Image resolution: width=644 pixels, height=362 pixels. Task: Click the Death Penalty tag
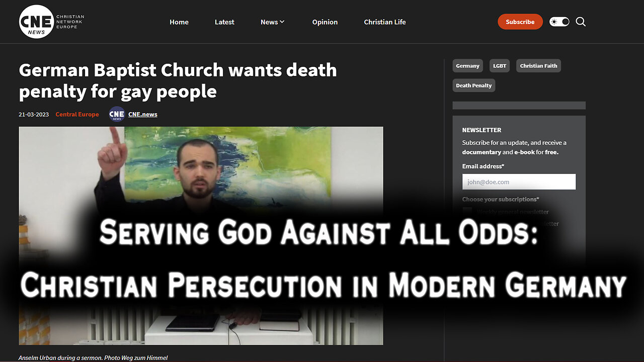474,85
